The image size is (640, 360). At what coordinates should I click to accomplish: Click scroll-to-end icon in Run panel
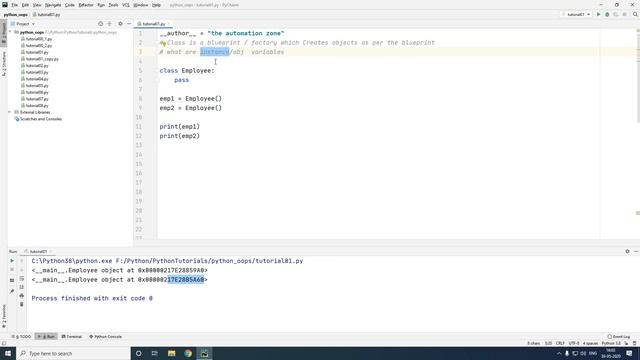[x=22, y=287]
